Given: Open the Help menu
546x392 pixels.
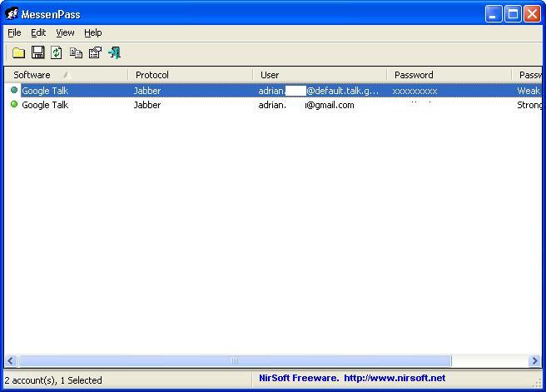Looking at the screenshot, I should click(x=93, y=32).
